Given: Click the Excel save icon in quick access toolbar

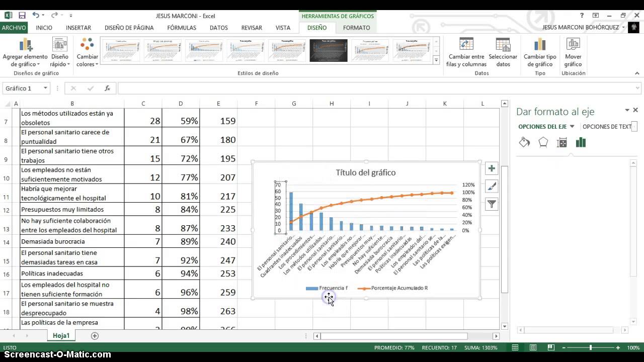Looking at the screenshot, I should [22, 16].
